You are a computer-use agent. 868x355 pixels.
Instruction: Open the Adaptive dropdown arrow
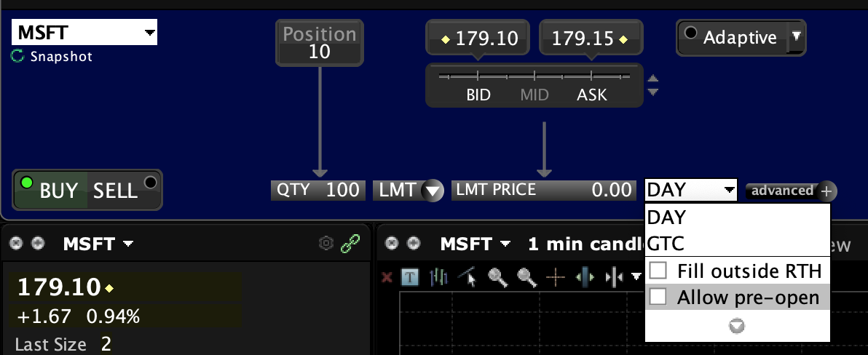tap(796, 37)
